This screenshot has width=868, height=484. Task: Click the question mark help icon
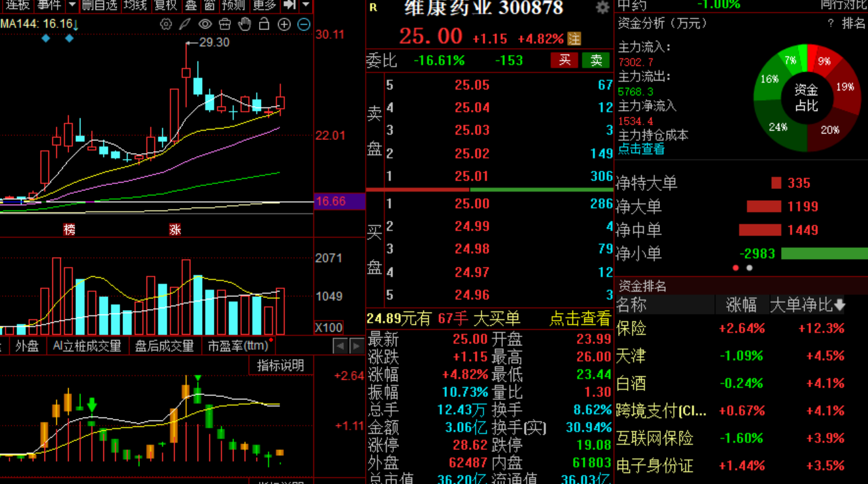point(831,24)
